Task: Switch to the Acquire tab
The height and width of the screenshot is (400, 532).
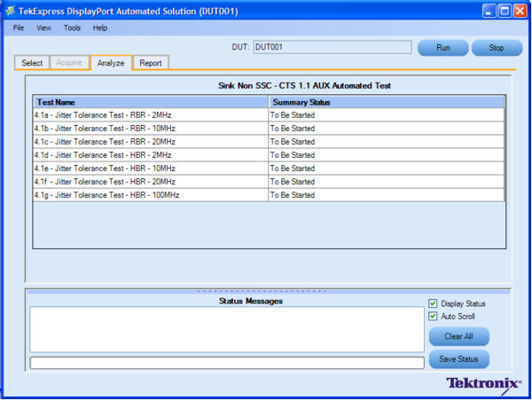Action: (x=69, y=63)
